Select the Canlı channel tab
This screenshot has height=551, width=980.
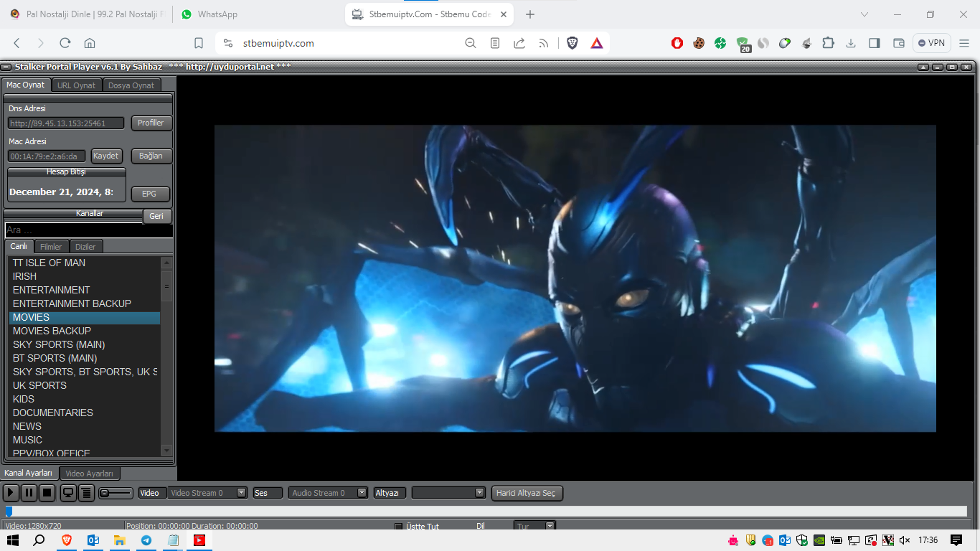[19, 246]
